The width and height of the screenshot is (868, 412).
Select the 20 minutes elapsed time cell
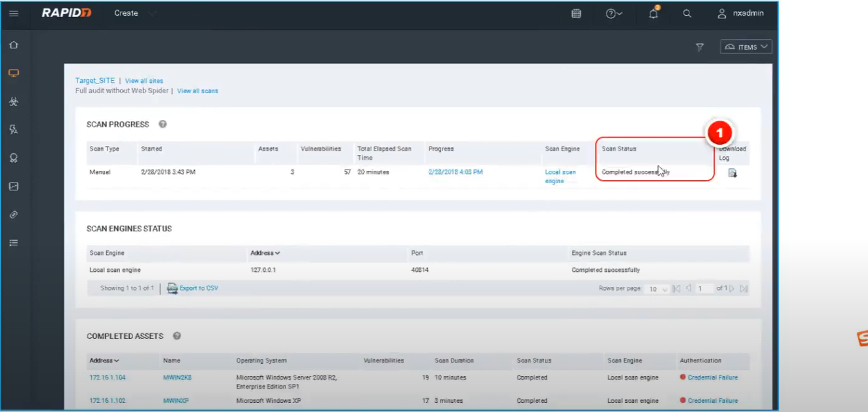pos(373,172)
